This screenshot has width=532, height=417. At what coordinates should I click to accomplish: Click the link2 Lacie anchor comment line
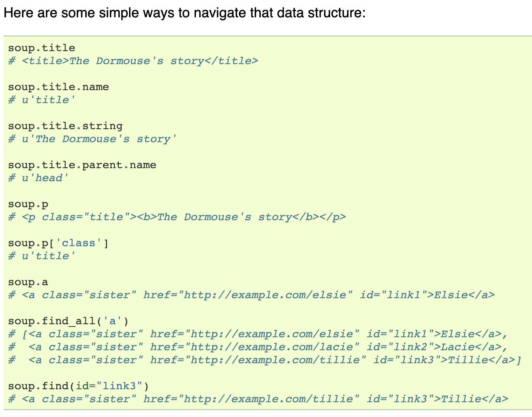tap(258, 347)
